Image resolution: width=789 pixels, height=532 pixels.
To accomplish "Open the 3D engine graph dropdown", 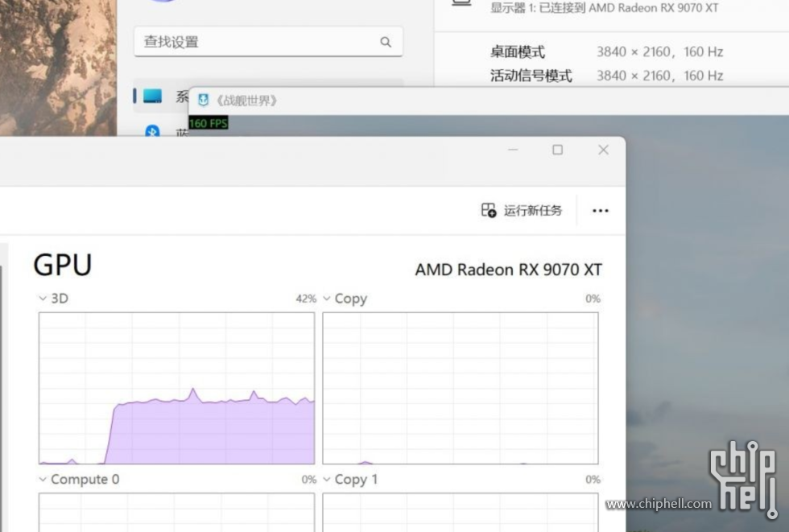I will pyautogui.click(x=43, y=298).
